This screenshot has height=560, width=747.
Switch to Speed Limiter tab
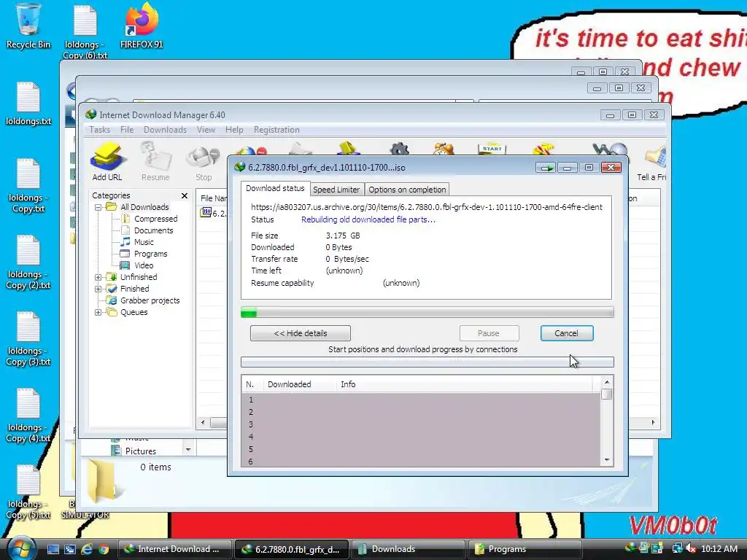pos(336,190)
